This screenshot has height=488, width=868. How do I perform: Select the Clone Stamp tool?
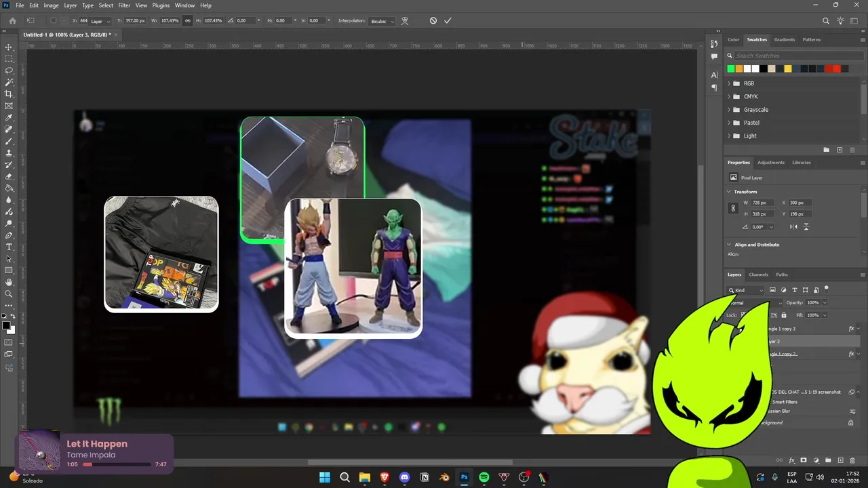(x=9, y=153)
